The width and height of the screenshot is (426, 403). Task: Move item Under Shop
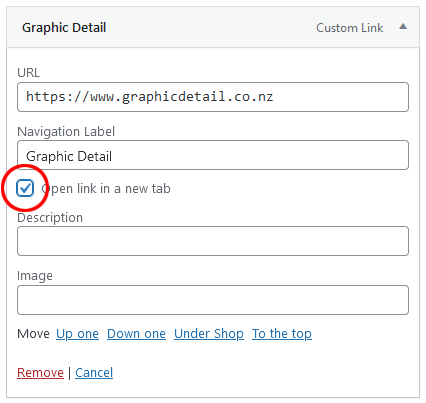209,334
